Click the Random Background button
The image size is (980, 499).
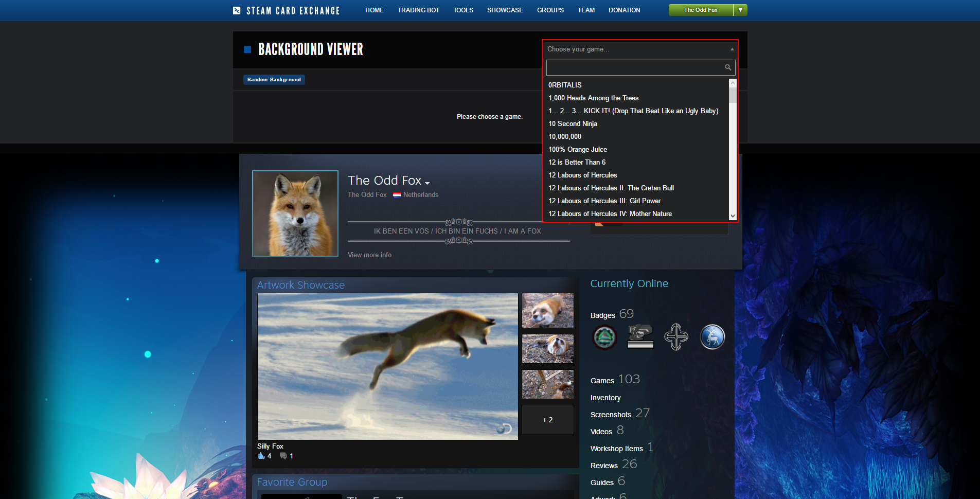point(274,80)
